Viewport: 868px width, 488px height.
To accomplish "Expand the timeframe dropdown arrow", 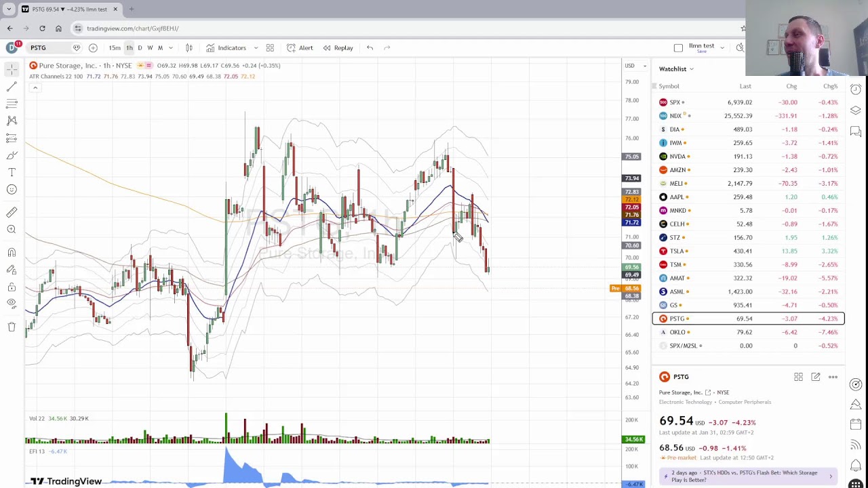I will tap(170, 47).
